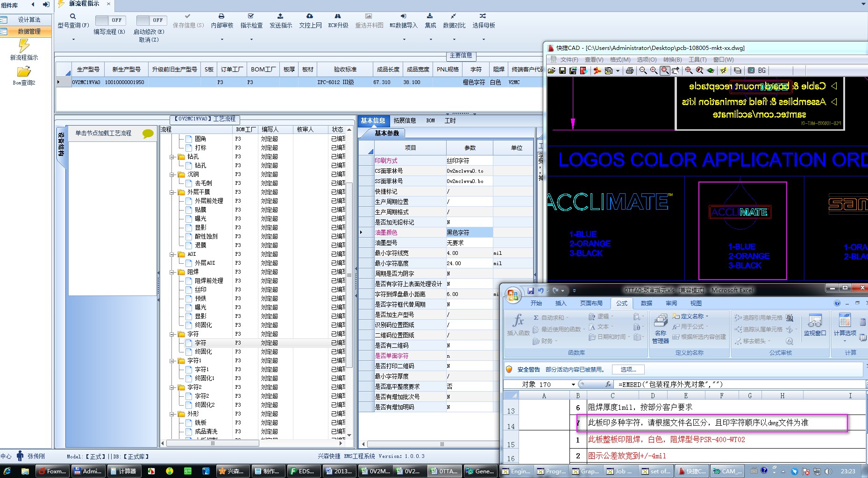Open Excel 数据 ribbon tab
The image size is (868, 478).
tap(647, 303)
